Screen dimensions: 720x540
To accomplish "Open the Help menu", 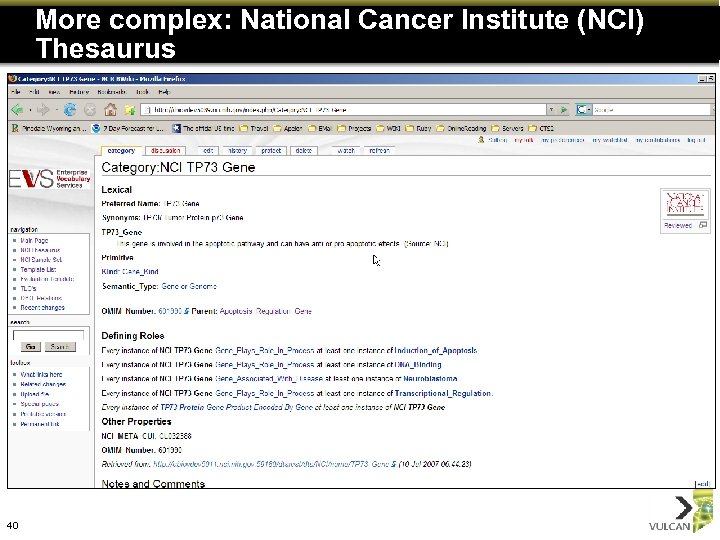I will pyautogui.click(x=164, y=92).
